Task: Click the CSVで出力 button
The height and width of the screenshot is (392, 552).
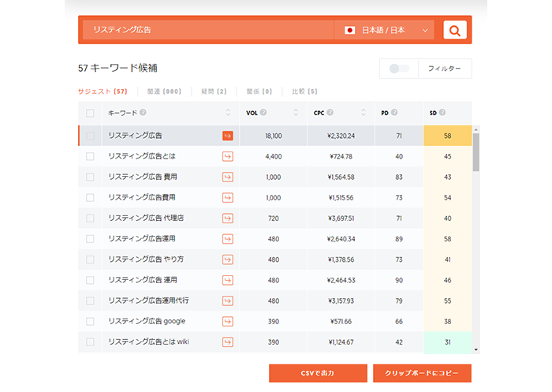Action: click(318, 373)
